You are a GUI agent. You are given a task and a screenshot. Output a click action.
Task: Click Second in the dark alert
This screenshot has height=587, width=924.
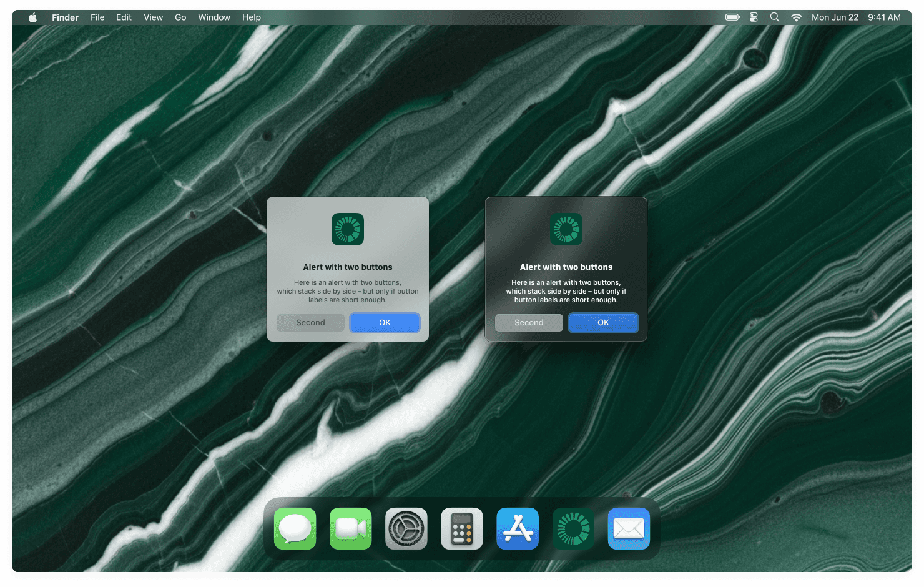tap(529, 323)
